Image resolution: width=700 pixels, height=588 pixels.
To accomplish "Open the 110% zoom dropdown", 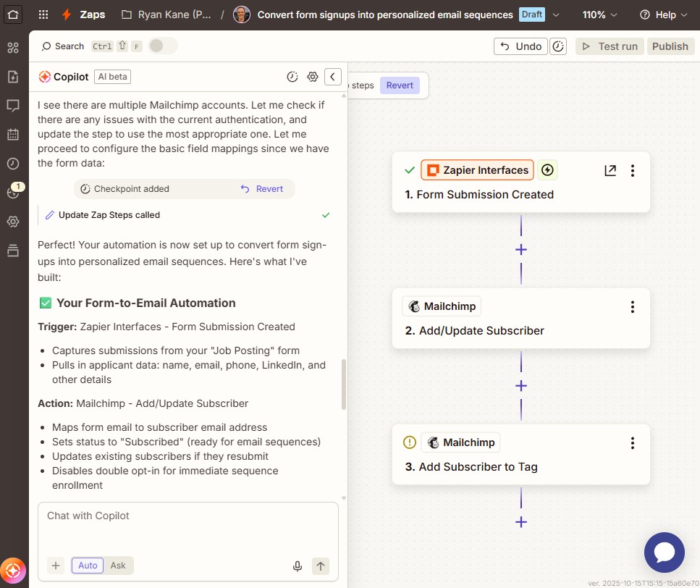I will (x=599, y=14).
